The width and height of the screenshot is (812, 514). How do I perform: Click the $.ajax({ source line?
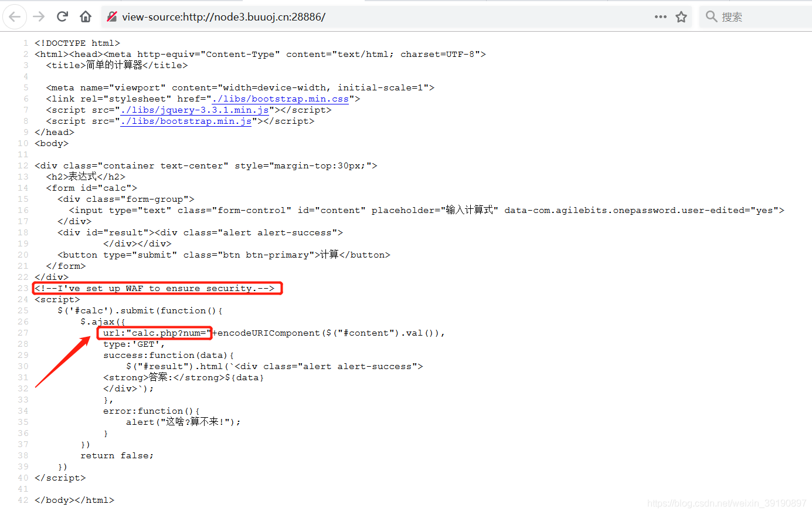(x=103, y=322)
